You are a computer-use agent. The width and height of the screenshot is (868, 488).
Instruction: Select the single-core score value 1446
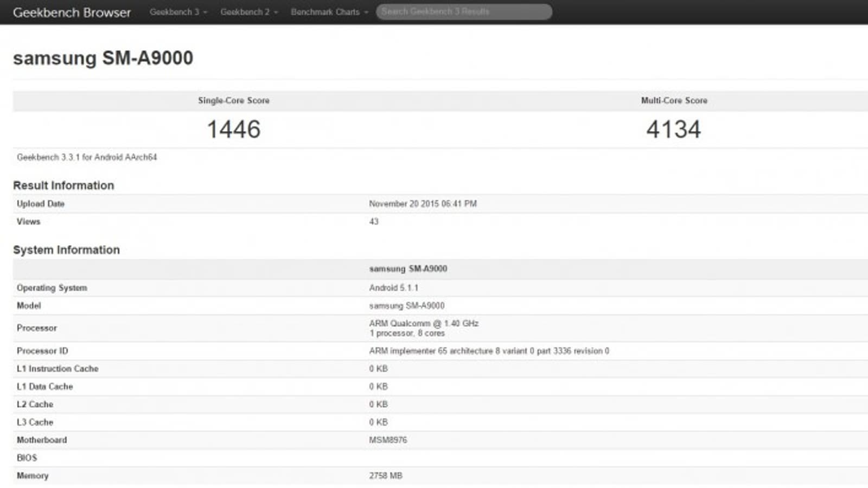pyautogui.click(x=234, y=129)
